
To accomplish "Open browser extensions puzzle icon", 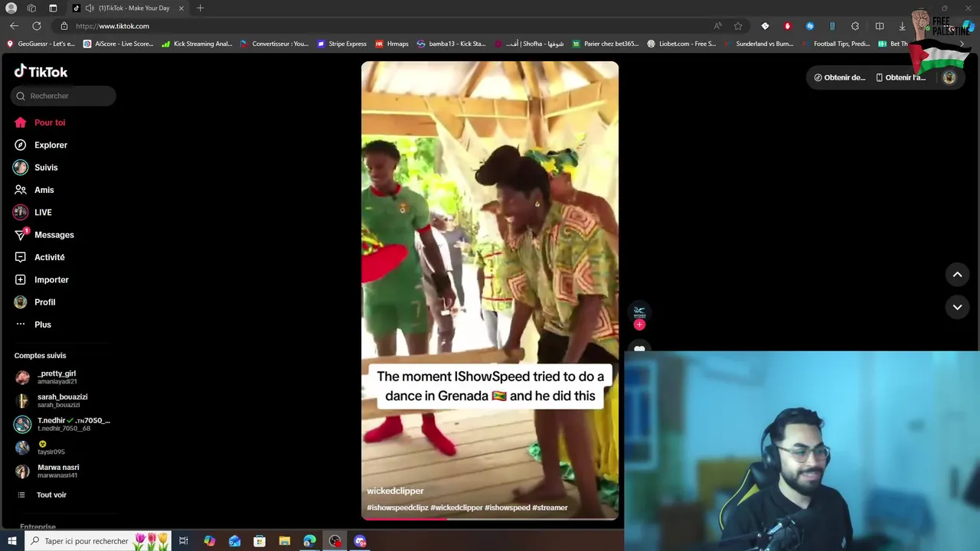I will (855, 26).
